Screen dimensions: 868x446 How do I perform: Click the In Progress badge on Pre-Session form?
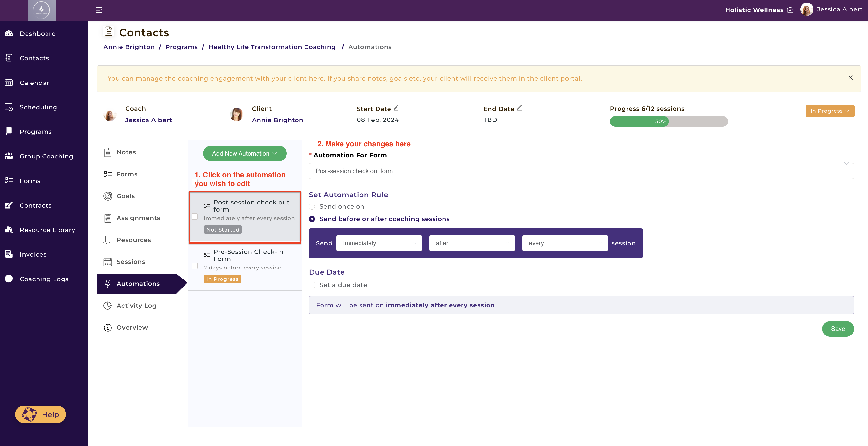[222, 279]
